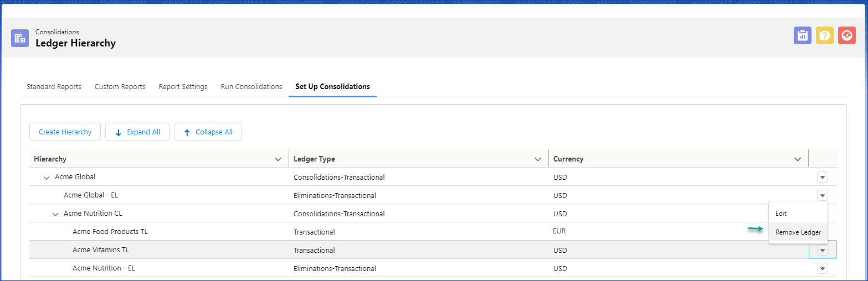Open Ledger Type column header dropdown chevron
Screen dimensions: 868x281
click(537, 159)
